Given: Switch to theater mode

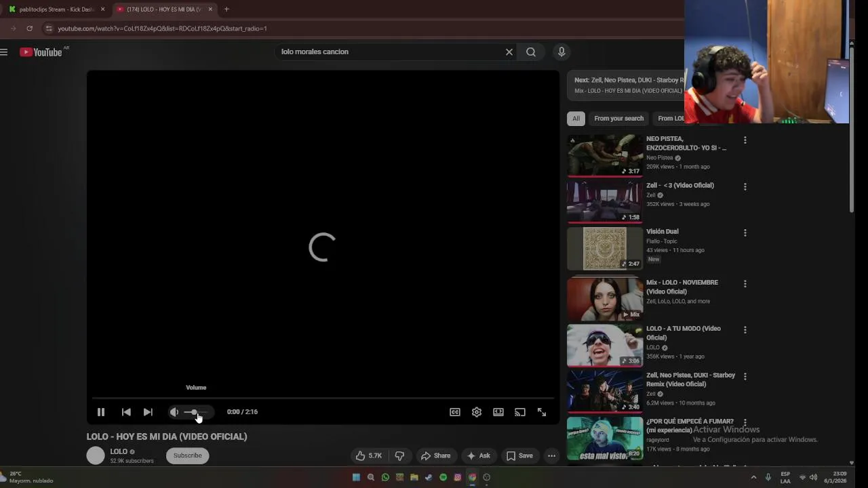Looking at the screenshot, I should tap(498, 412).
